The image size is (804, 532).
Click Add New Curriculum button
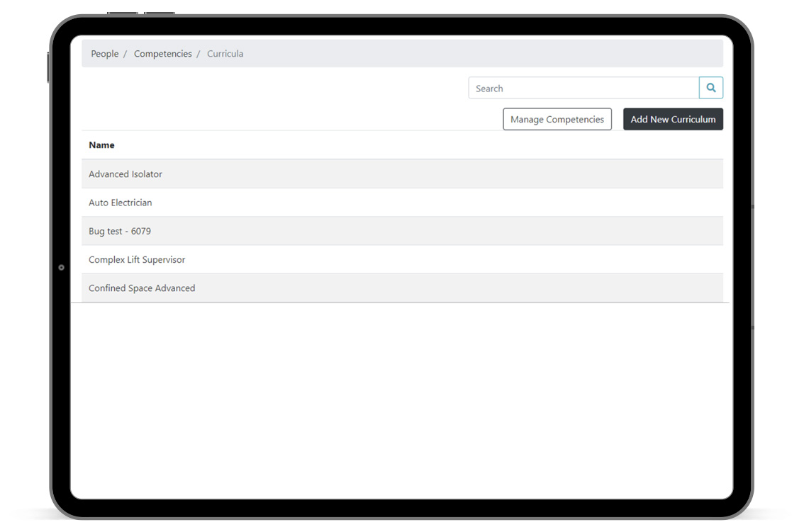click(x=673, y=119)
